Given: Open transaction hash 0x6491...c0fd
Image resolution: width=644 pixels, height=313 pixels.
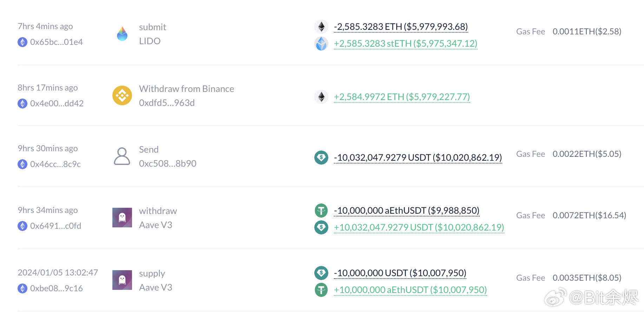Looking at the screenshot, I should click(x=55, y=226).
